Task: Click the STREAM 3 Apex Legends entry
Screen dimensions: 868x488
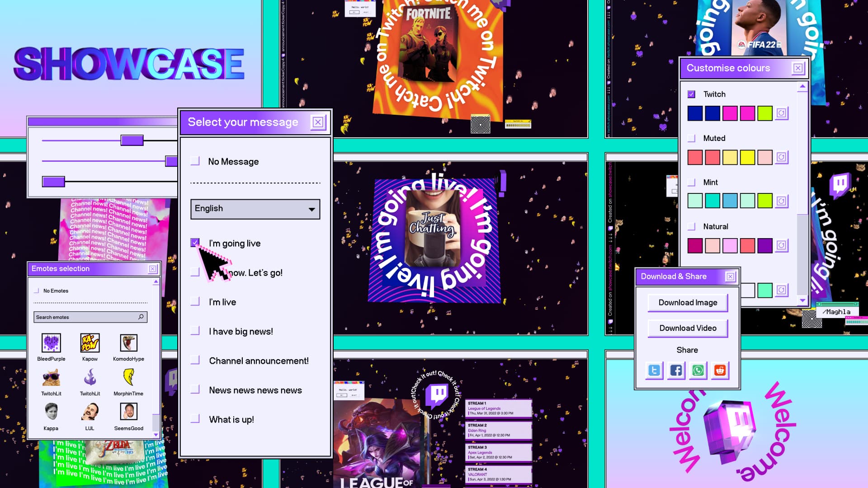Action: (498, 452)
